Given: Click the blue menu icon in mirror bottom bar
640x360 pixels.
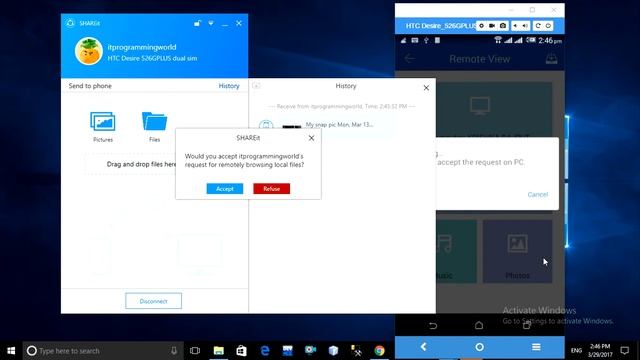Looking at the screenshot, I should click(536, 347).
